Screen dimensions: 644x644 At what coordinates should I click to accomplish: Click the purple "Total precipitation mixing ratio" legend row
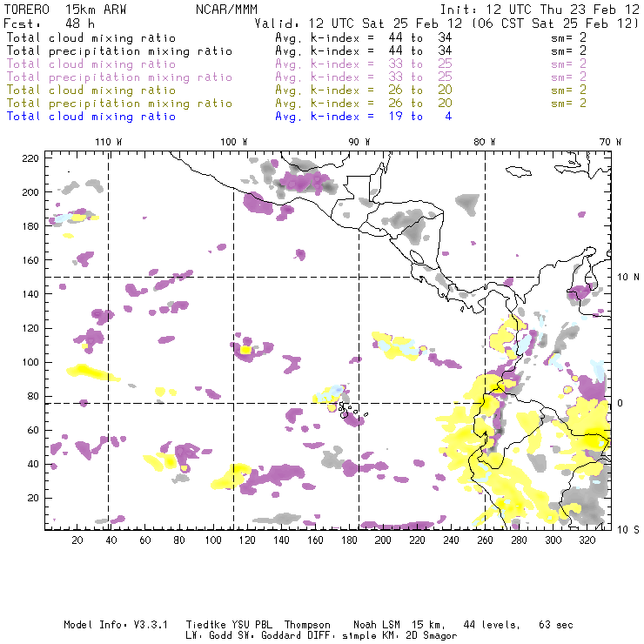click(x=297, y=77)
